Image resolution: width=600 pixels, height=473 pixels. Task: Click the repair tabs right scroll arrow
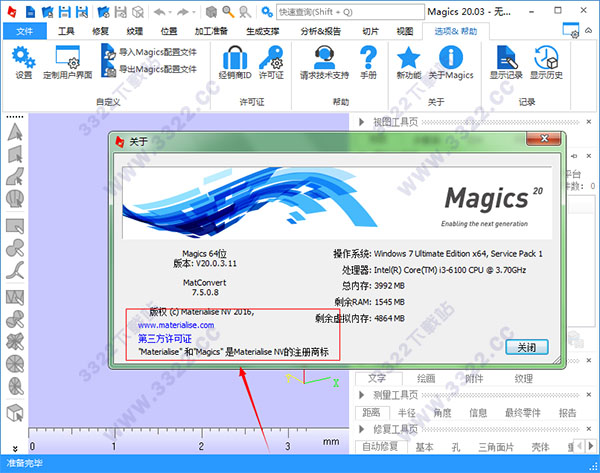tap(591, 446)
